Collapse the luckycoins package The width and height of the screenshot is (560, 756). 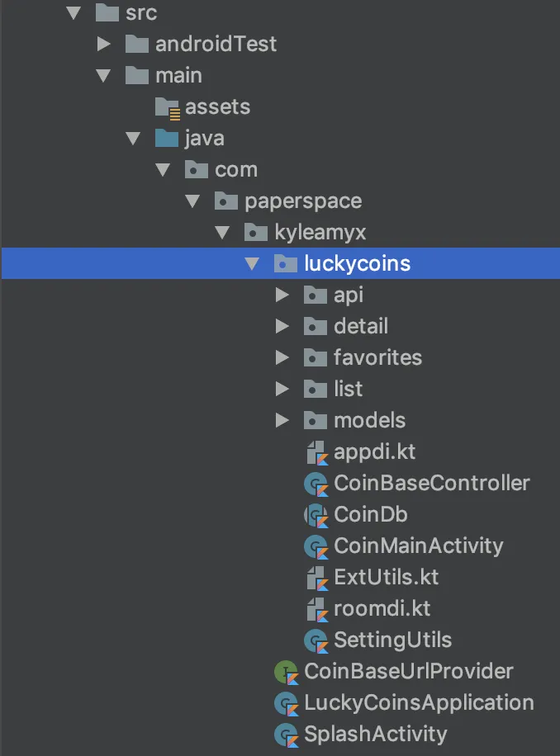pyautogui.click(x=253, y=264)
